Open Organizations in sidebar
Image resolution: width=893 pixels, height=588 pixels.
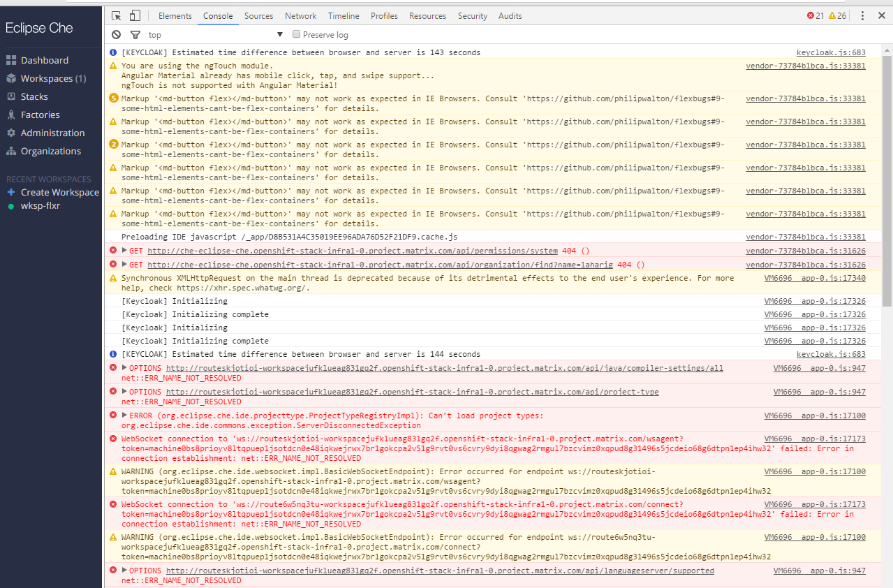pos(50,151)
